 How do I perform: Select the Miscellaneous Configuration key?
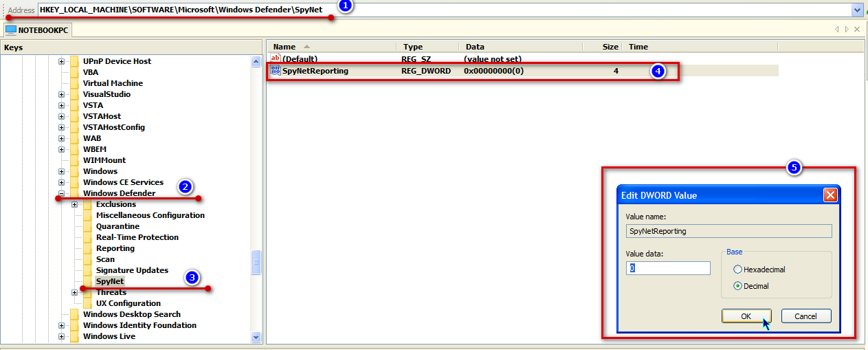(151, 215)
